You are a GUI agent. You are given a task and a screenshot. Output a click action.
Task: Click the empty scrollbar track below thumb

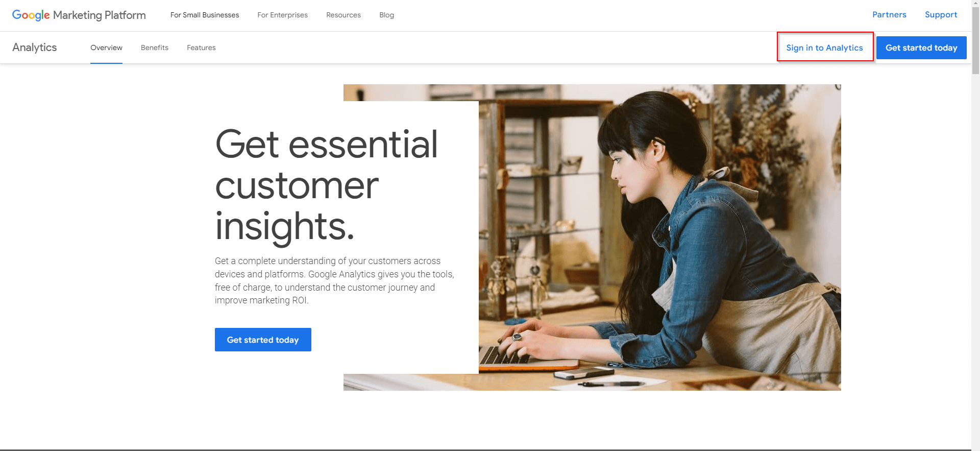(975, 260)
